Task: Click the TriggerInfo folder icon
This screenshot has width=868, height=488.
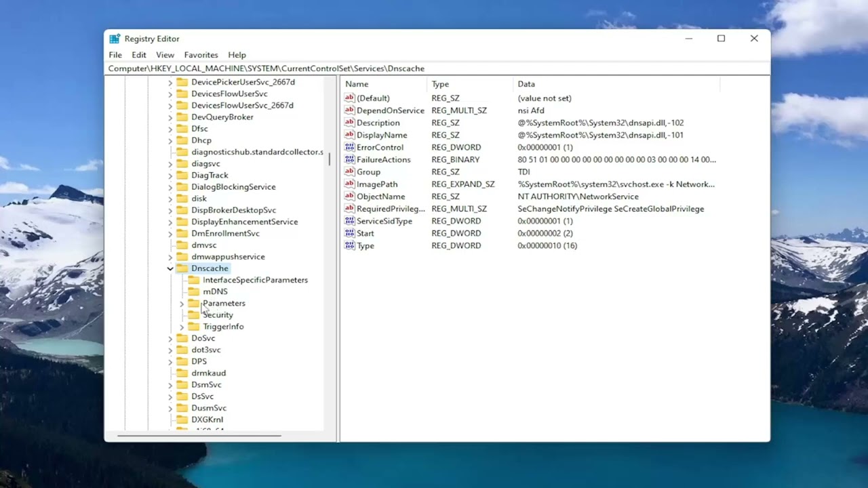Action: 193,327
